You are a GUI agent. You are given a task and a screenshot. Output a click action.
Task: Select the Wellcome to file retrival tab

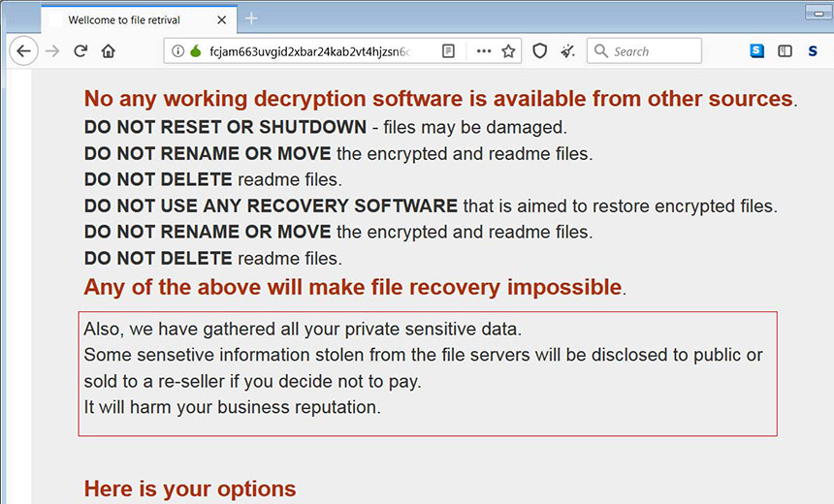[126, 19]
